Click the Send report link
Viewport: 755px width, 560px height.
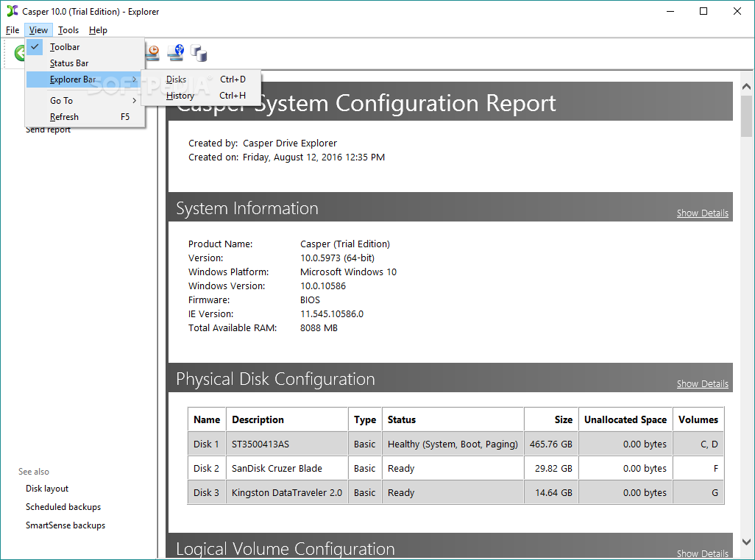(x=48, y=130)
